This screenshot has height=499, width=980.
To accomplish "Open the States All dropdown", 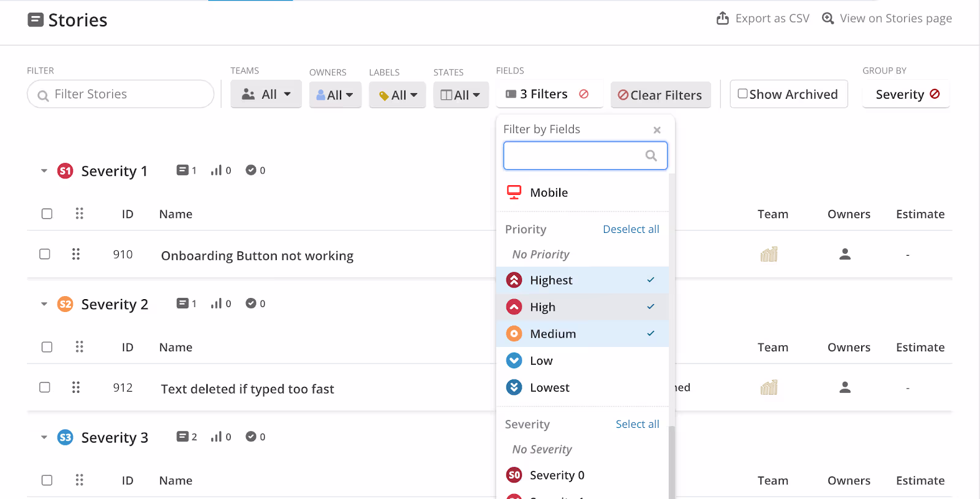I will pos(461,95).
